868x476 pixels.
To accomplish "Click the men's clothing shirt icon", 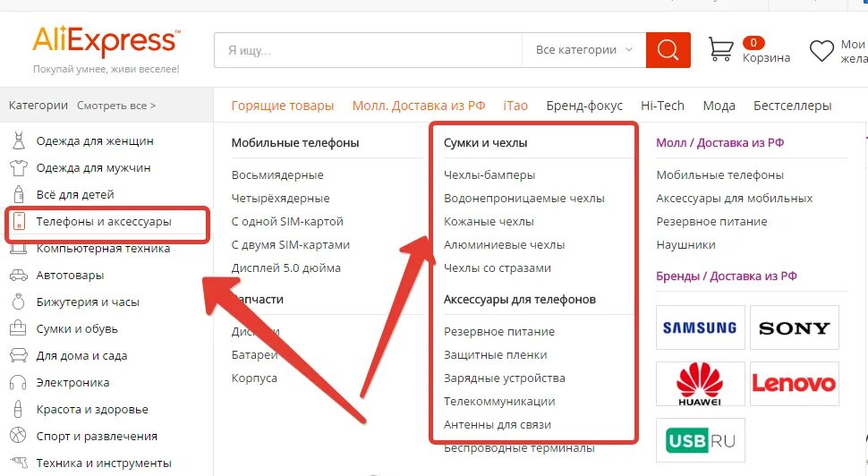I will click(x=19, y=167).
